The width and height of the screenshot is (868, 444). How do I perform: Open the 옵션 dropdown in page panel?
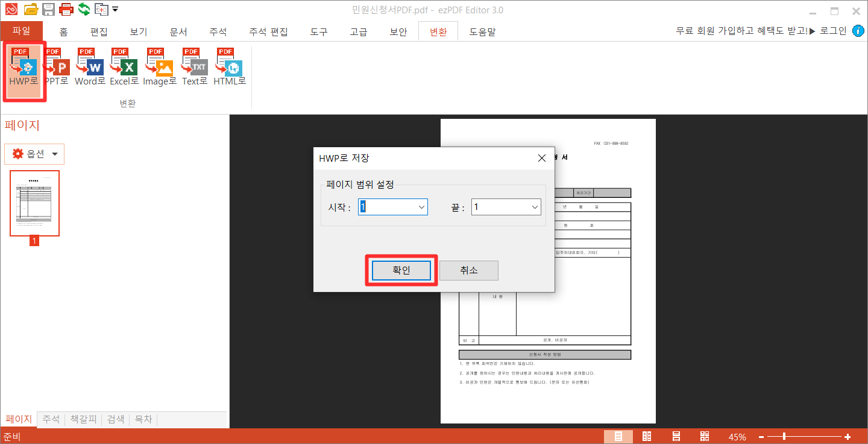pos(34,154)
